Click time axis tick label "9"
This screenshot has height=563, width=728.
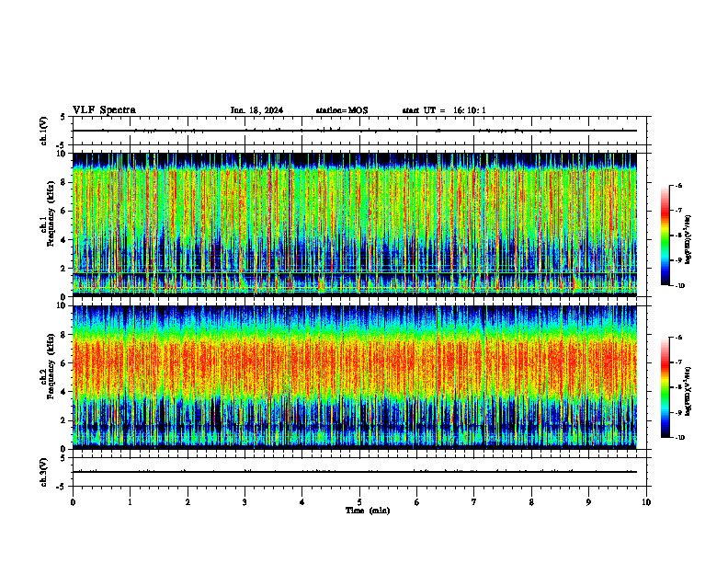588,502
